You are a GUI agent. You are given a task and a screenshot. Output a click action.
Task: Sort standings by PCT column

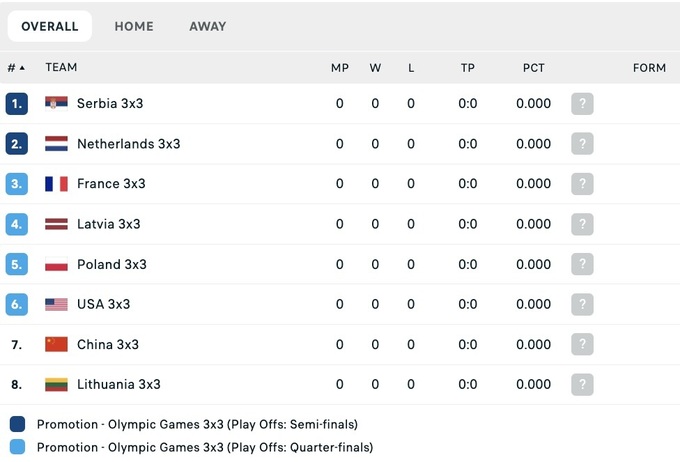point(533,68)
